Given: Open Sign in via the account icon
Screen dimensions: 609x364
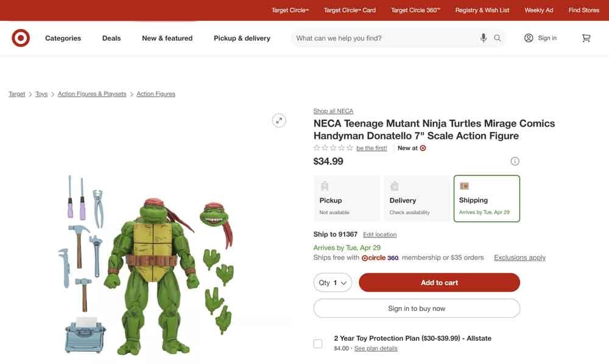Looking at the screenshot, I should pos(529,37).
